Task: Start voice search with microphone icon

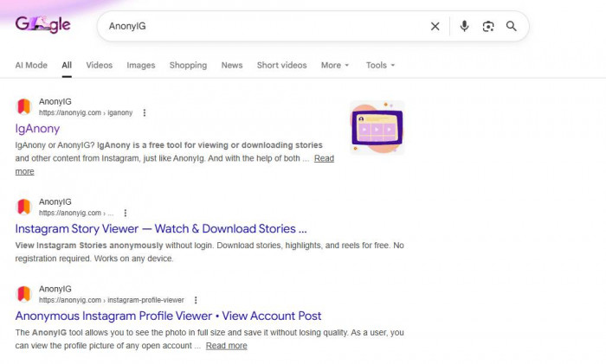Action: [x=464, y=26]
